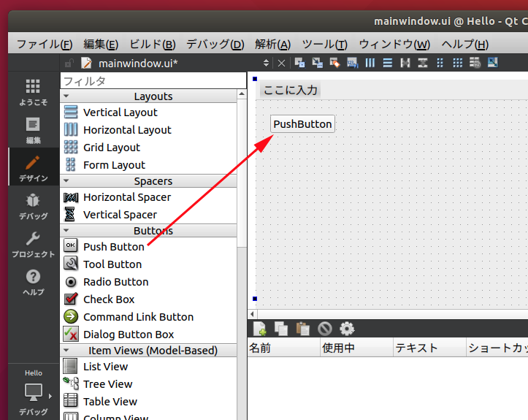This screenshot has width=528, height=420.
Task: Select Radio Button in widget box
Action: [149, 281]
